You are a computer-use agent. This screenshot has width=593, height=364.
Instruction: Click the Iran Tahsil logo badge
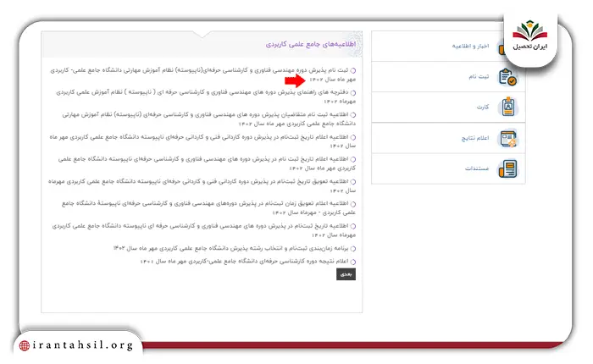click(530, 36)
